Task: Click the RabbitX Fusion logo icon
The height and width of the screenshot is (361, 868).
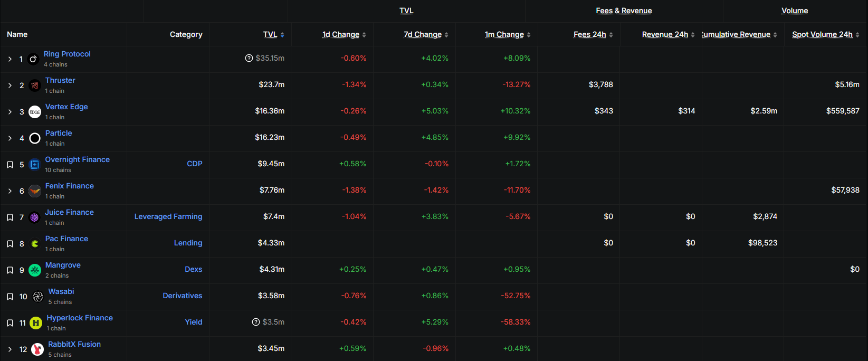Action: 37,349
